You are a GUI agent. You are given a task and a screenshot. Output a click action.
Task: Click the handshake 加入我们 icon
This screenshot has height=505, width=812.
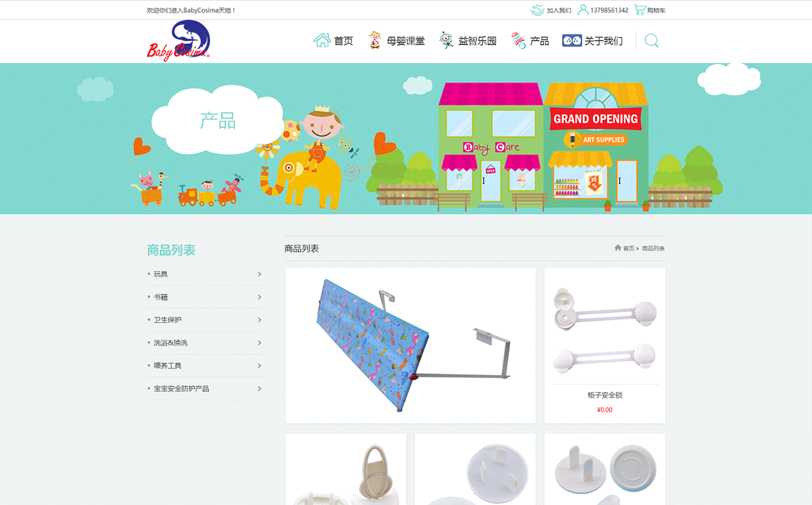[x=537, y=10]
